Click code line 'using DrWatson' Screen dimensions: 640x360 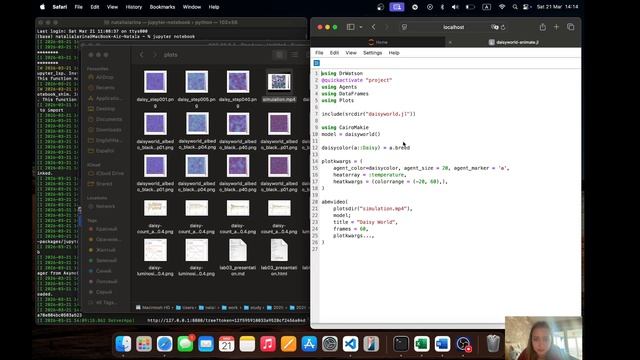342,73
